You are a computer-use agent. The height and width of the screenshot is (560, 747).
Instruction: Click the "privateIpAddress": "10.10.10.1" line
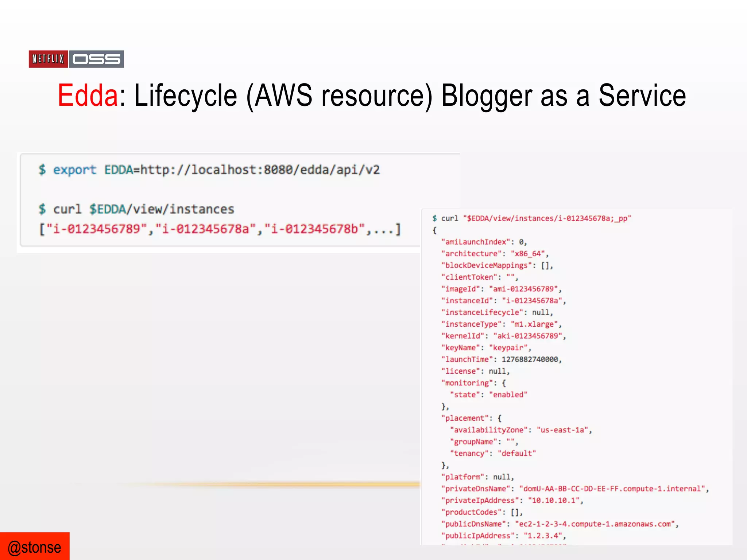(512, 501)
